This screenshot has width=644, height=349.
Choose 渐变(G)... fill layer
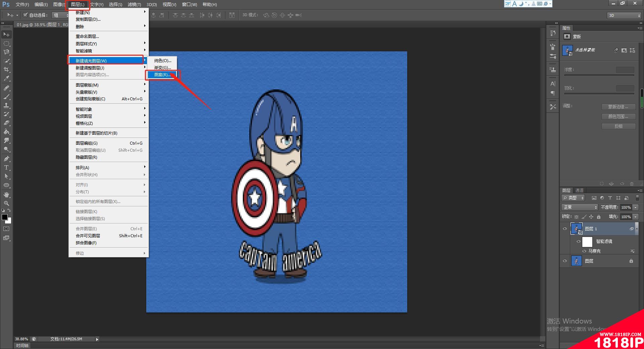162,67
